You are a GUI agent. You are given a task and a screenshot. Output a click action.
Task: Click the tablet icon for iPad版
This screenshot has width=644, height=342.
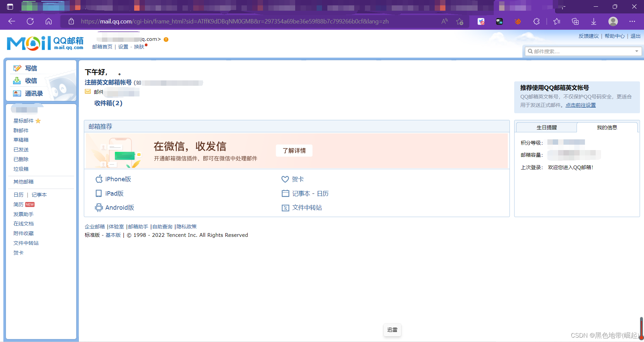click(99, 193)
